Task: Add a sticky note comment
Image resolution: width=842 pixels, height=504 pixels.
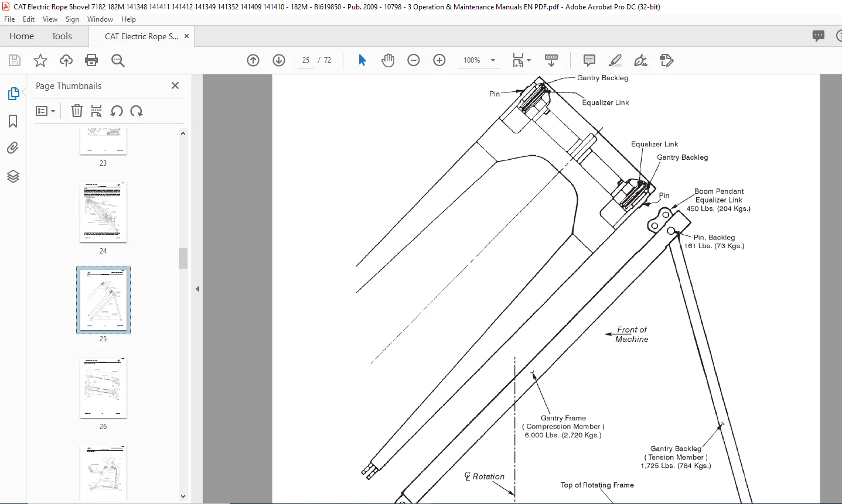Action: [x=589, y=60]
